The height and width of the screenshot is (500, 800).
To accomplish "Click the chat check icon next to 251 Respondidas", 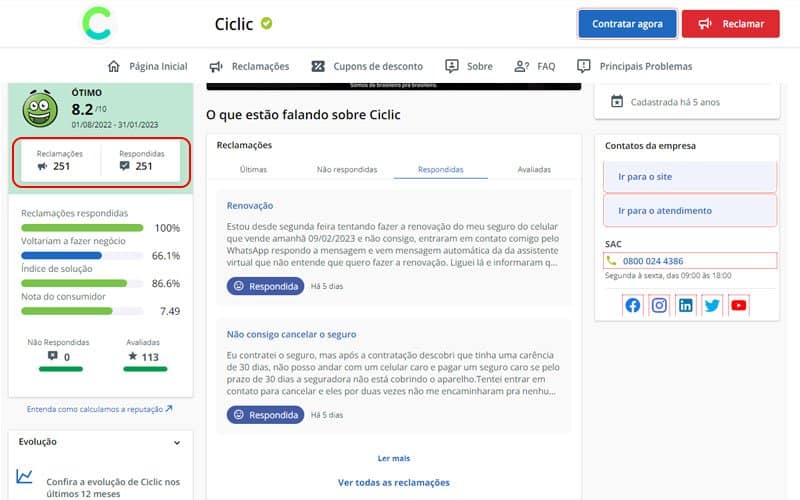I will pos(124,166).
